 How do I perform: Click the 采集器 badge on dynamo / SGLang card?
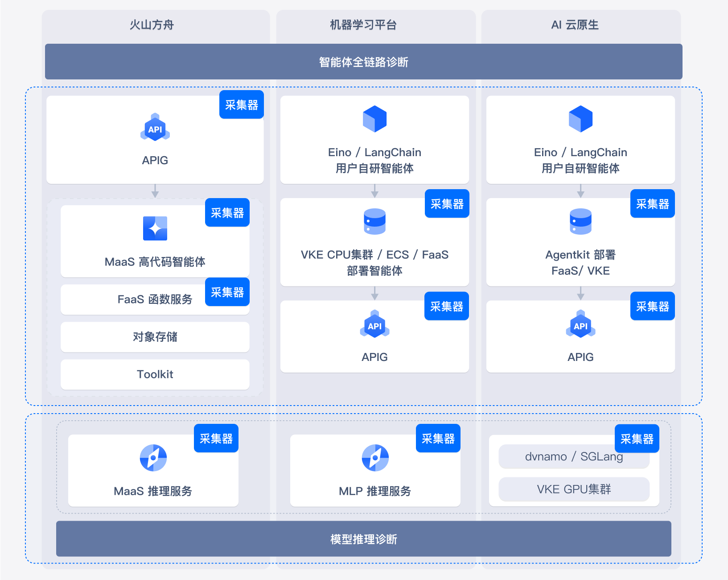637,439
